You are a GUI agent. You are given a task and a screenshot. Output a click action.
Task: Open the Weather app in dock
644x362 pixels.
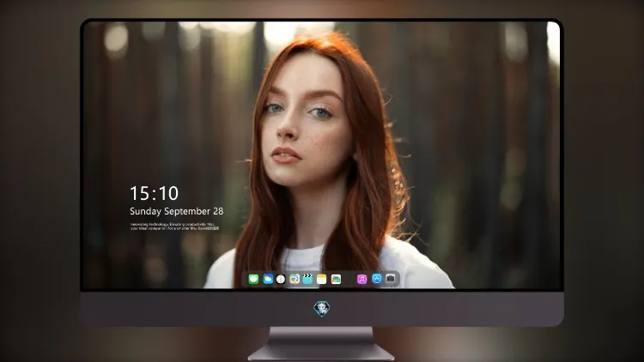tap(268, 280)
